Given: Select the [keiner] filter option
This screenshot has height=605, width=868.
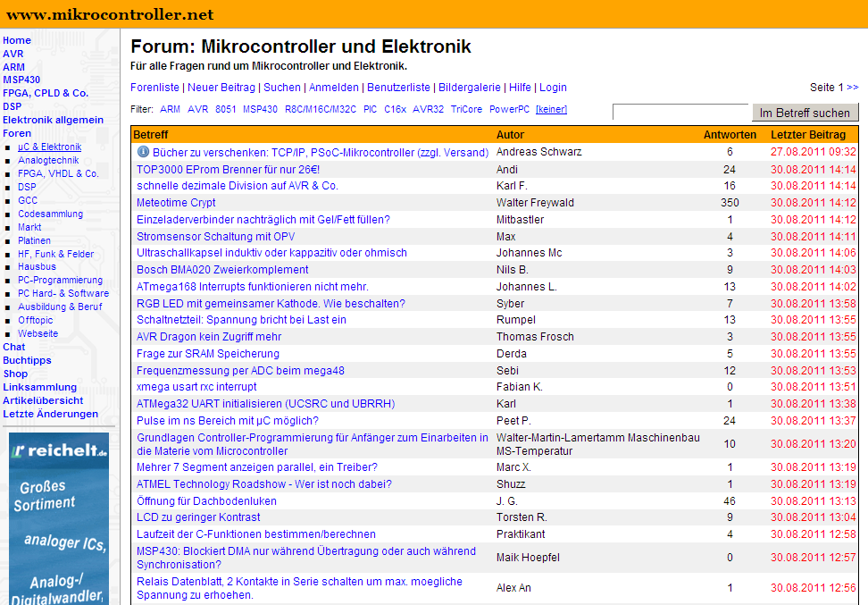Looking at the screenshot, I should click(x=551, y=109).
